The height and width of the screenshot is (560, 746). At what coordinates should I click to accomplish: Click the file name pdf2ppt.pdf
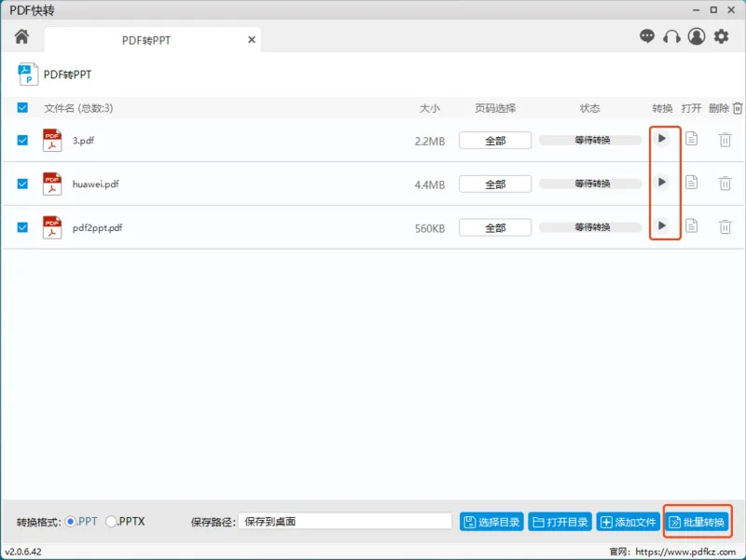(98, 227)
